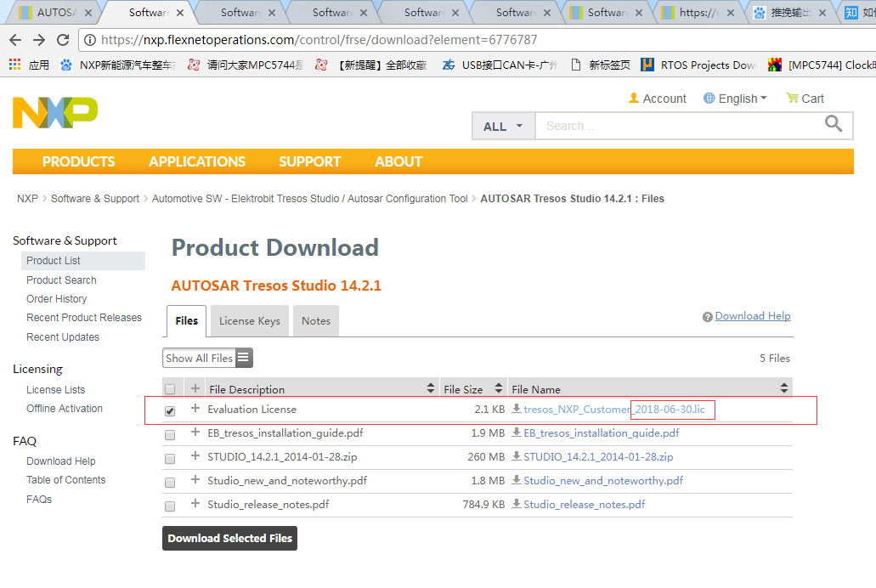Open the apps grid bookmark icon
The height and width of the screenshot is (588, 876).
tap(15, 65)
